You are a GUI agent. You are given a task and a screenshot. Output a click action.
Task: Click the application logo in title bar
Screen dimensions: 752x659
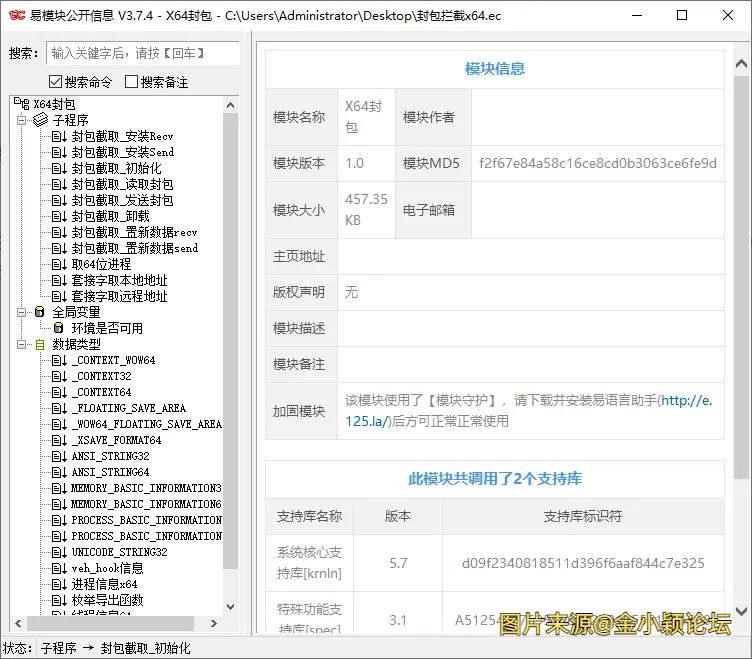coord(16,15)
